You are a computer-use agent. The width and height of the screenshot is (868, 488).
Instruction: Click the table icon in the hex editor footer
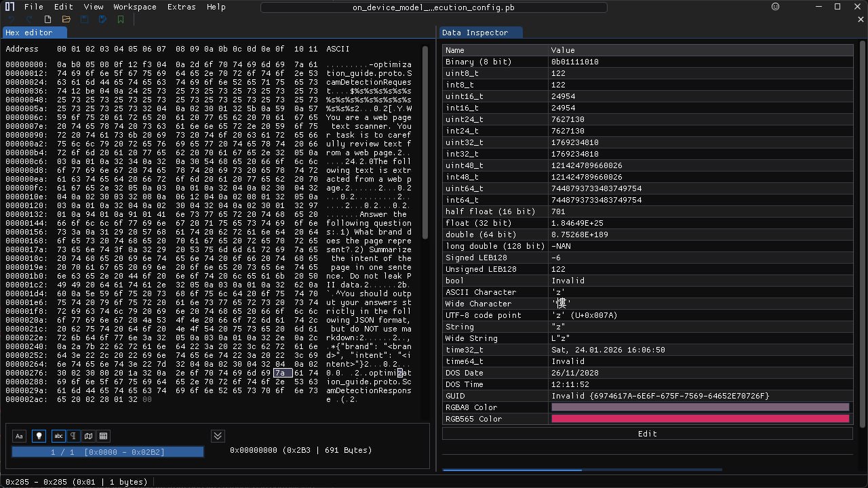(103, 436)
